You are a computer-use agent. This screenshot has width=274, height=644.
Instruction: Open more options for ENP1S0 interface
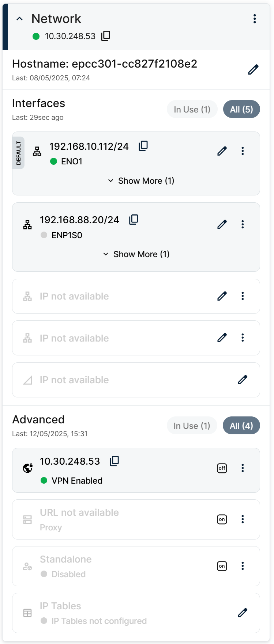[243, 224]
